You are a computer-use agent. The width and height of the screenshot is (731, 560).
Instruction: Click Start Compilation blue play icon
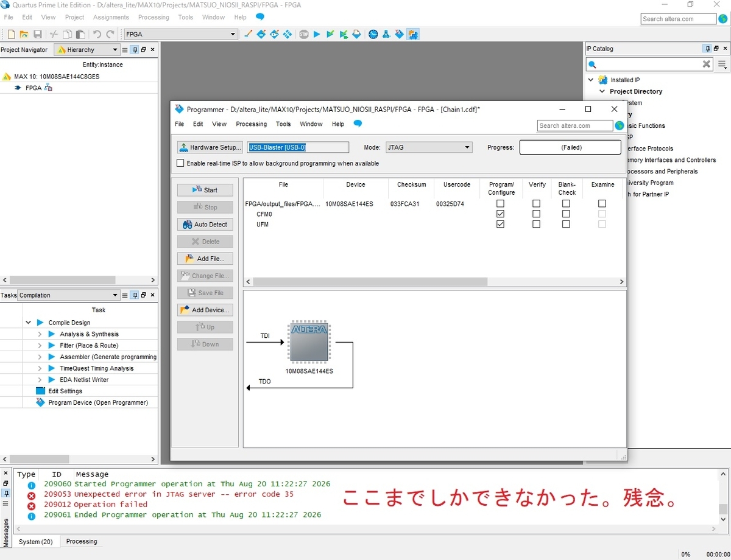317,34
